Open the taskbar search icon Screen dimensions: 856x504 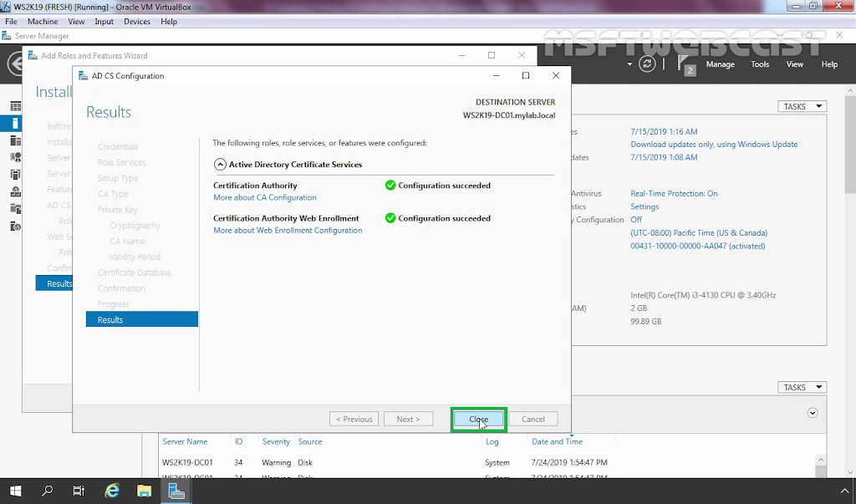click(48, 491)
